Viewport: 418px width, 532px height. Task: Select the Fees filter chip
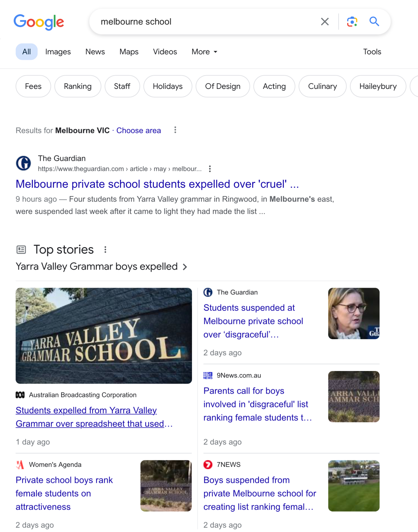click(33, 86)
